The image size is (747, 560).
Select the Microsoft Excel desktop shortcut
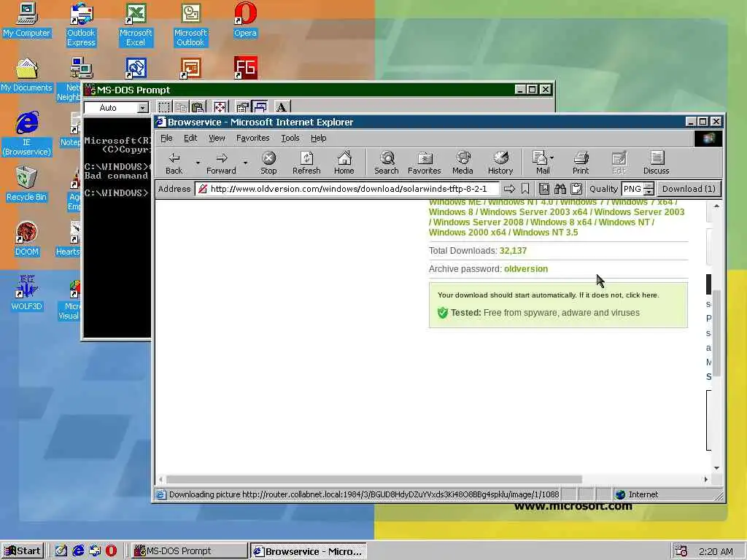pyautogui.click(x=135, y=25)
